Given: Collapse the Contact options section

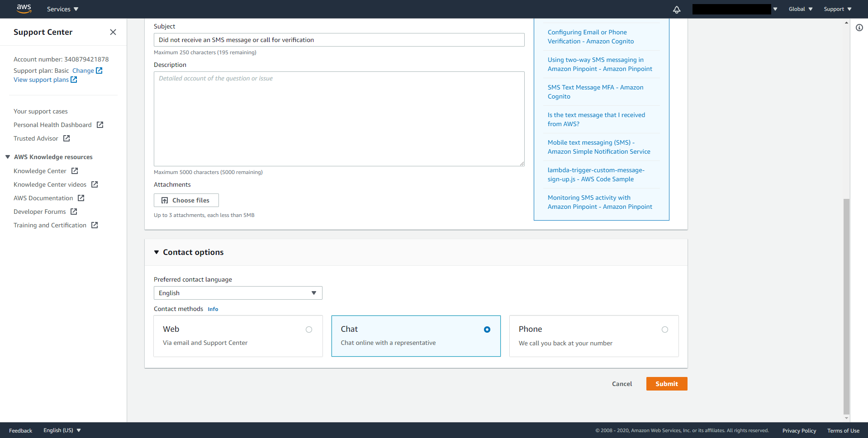Looking at the screenshot, I should [x=157, y=252].
